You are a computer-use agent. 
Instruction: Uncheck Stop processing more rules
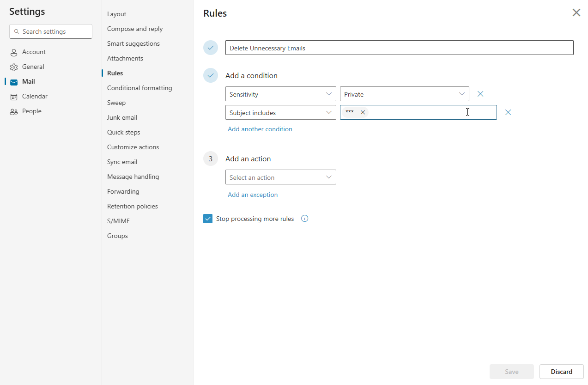208,219
